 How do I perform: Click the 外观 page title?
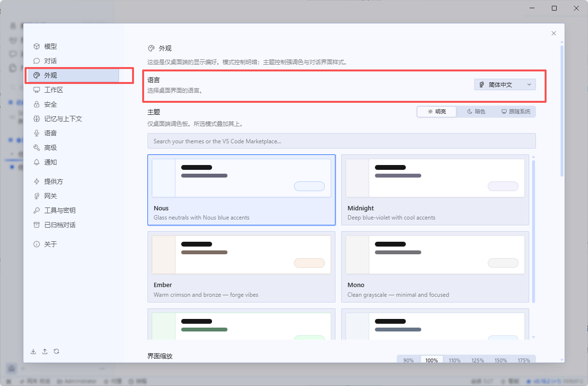165,48
